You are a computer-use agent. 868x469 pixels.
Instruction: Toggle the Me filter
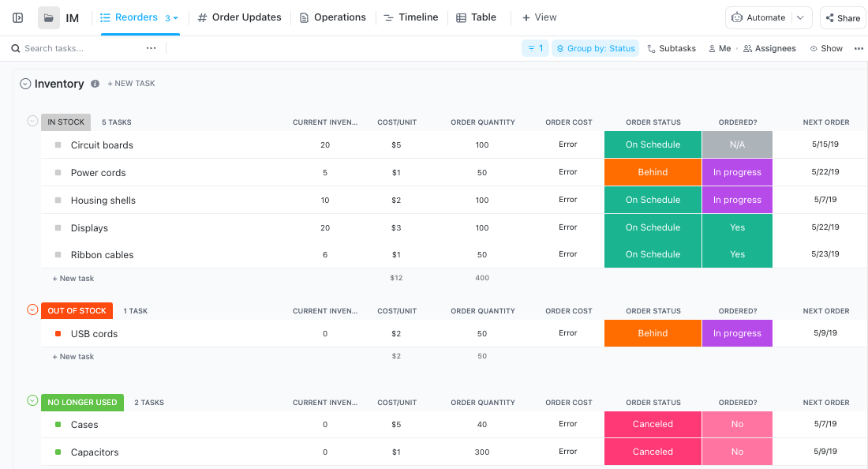click(x=720, y=48)
